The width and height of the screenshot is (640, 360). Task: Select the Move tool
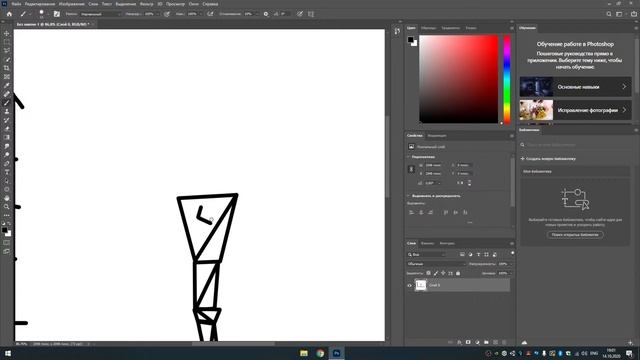7,33
